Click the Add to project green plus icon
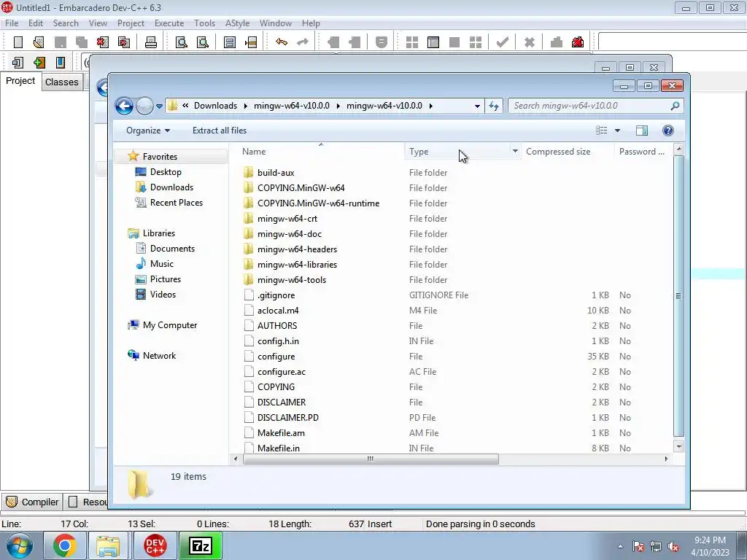The width and height of the screenshot is (747, 560). point(39,63)
